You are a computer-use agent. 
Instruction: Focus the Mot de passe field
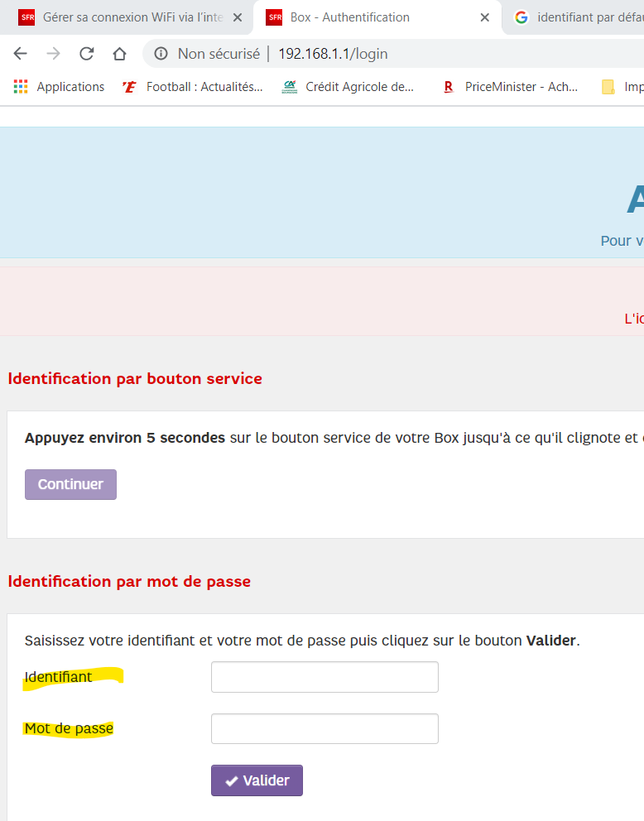tap(324, 729)
